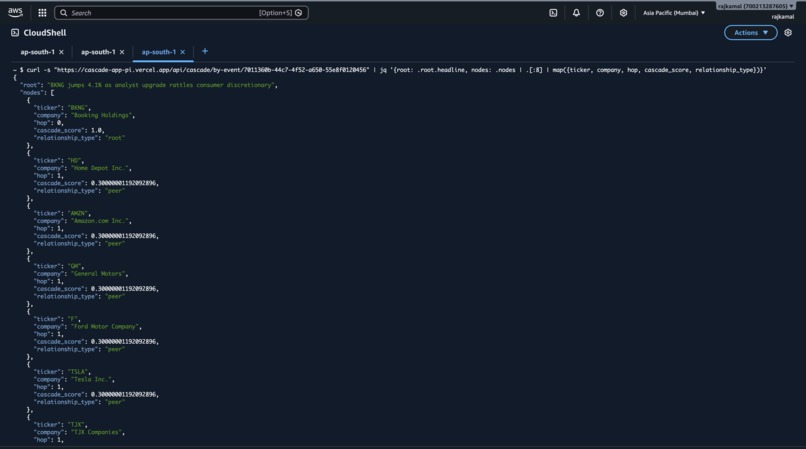Click the "TSLA" ticker value
806x449 pixels.
point(78,372)
